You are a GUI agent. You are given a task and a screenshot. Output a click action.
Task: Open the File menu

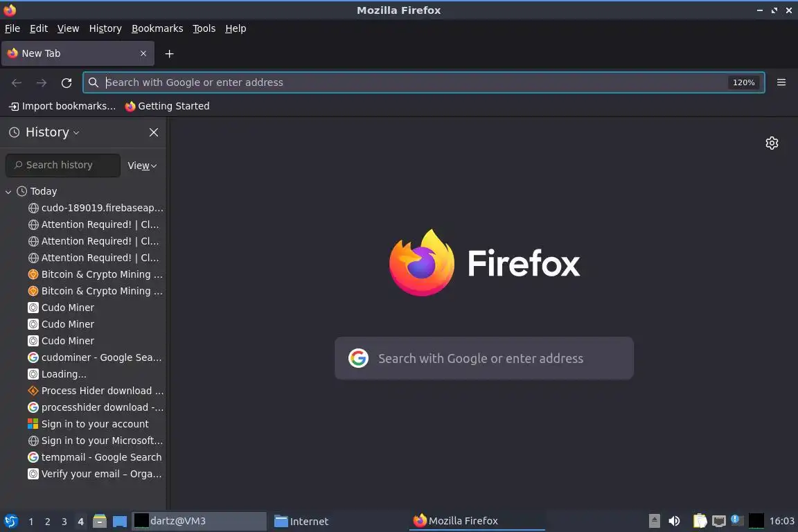click(12, 28)
